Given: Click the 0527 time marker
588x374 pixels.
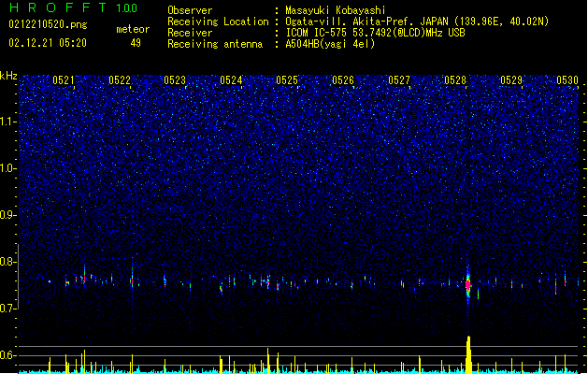Looking at the screenshot, I should pos(399,80).
